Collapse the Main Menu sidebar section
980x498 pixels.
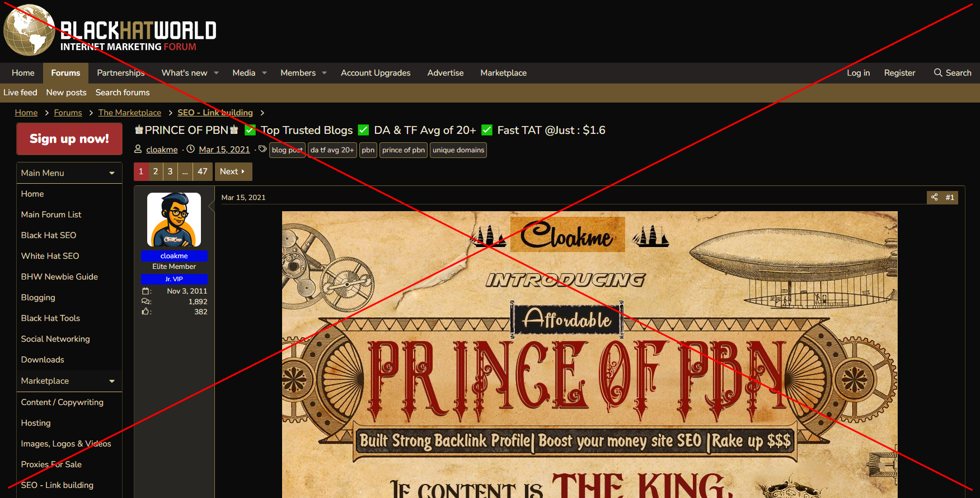pos(112,173)
